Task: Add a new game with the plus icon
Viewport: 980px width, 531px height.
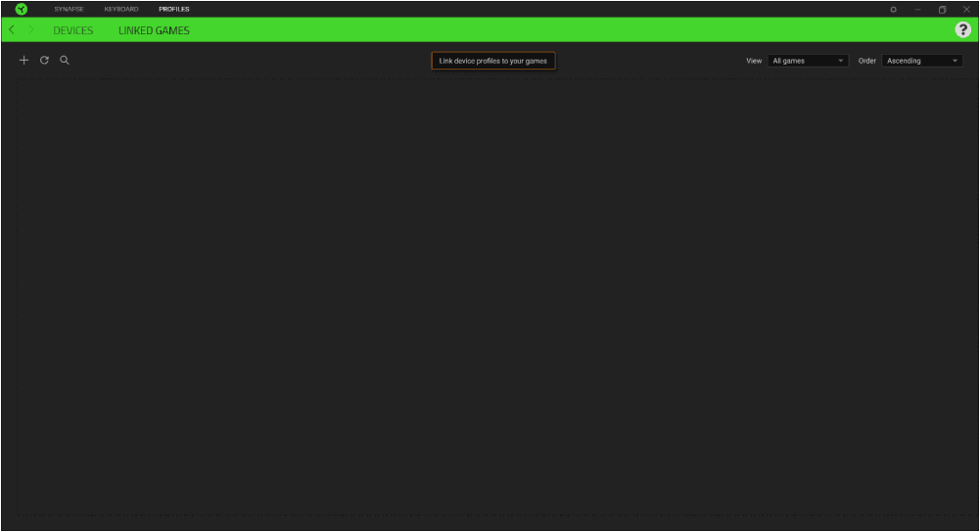Action: point(24,61)
